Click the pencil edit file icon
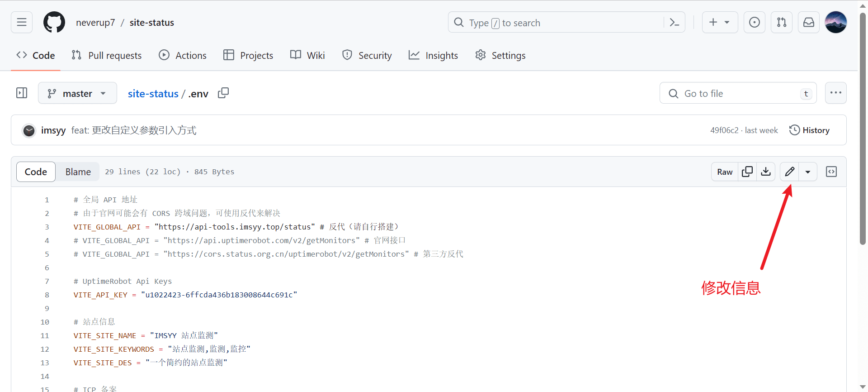The image size is (868, 392). coord(789,172)
